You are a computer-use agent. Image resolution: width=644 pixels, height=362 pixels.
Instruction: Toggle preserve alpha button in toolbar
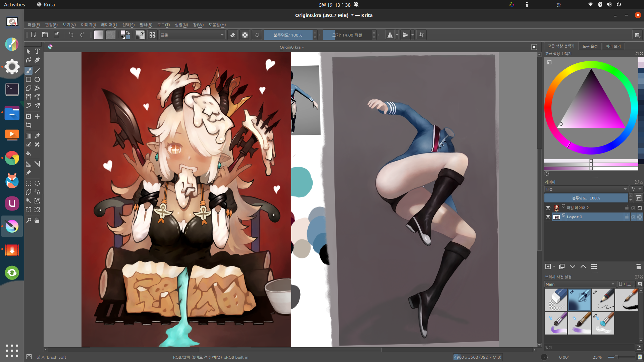(x=245, y=35)
